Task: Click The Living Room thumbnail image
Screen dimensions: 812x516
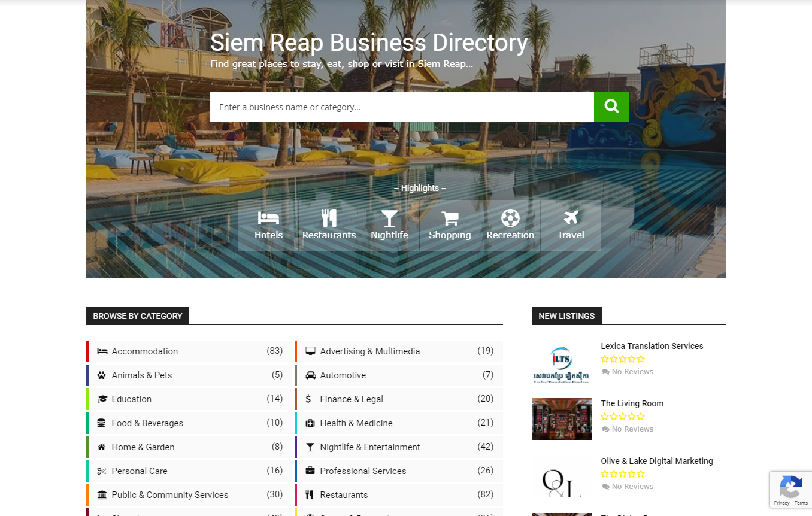Action: [x=561, y=419]
